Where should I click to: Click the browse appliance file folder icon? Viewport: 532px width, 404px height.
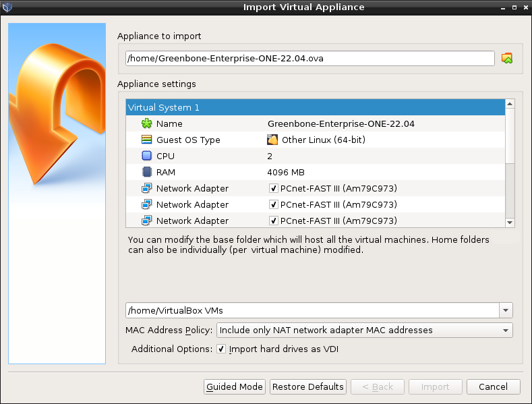click(x=507, y=59)
